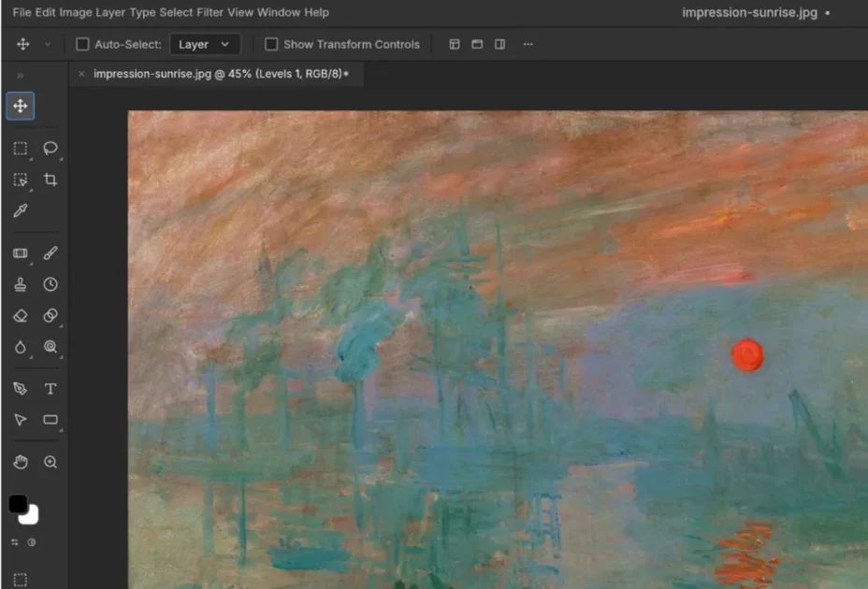Select the Rectangle shape tool
The image size is (868, 589).
[x=51, y=420]
